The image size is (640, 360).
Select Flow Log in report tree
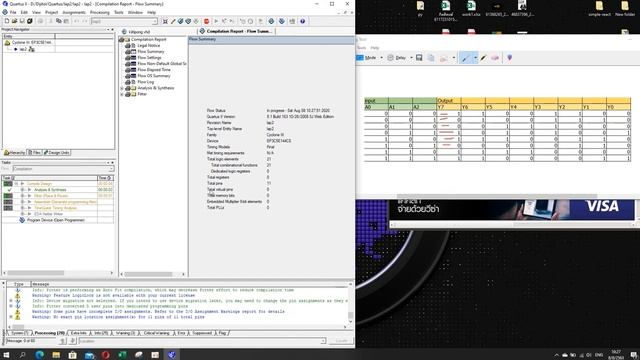click(x=146, y=82)
